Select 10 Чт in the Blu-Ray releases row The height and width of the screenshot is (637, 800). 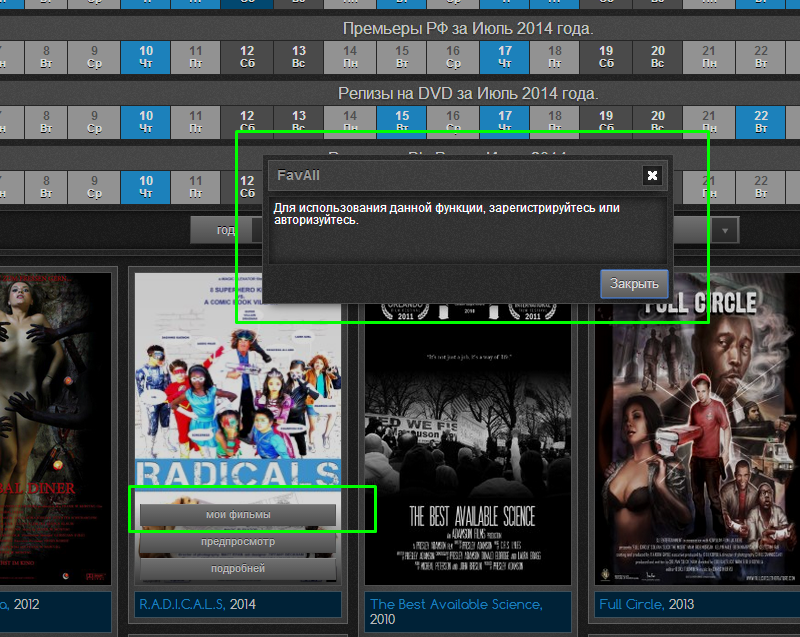click(146, 187)
